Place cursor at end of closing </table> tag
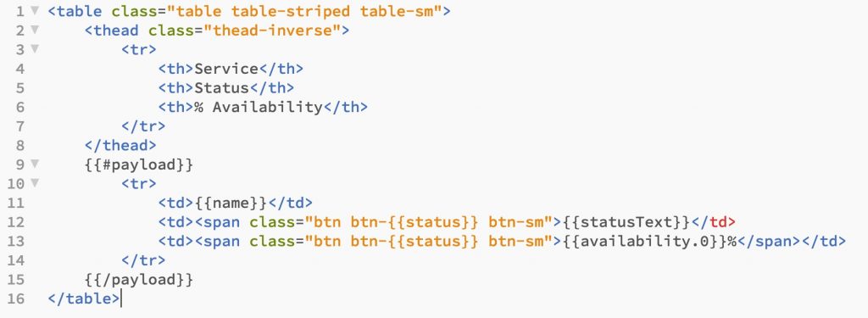Viewport: 868px width, 318px height. 120,298
